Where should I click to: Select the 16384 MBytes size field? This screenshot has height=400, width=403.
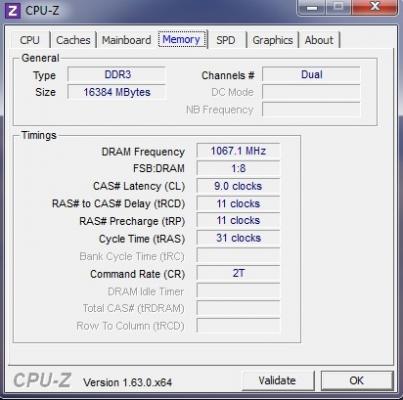(x=117, y=92)
